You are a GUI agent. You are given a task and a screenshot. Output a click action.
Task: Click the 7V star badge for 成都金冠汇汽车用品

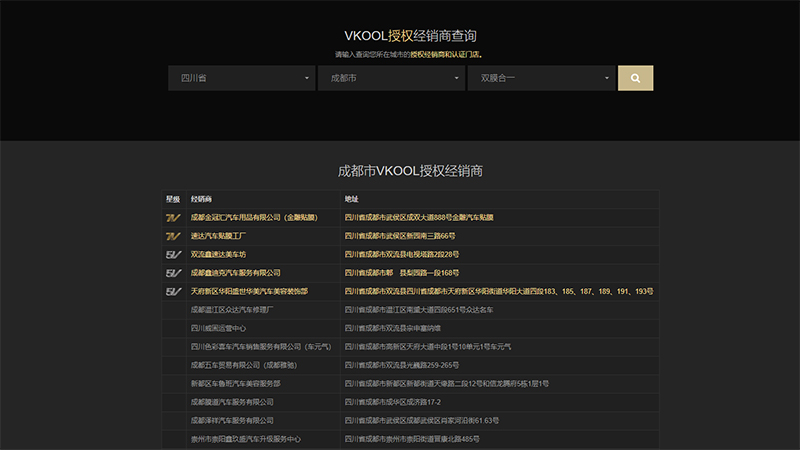click(x=172, y=217)
